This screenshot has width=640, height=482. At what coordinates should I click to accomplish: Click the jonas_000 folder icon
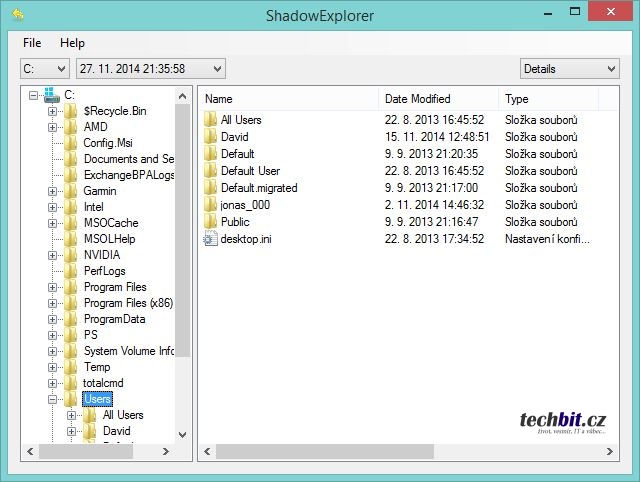(211, 205)
